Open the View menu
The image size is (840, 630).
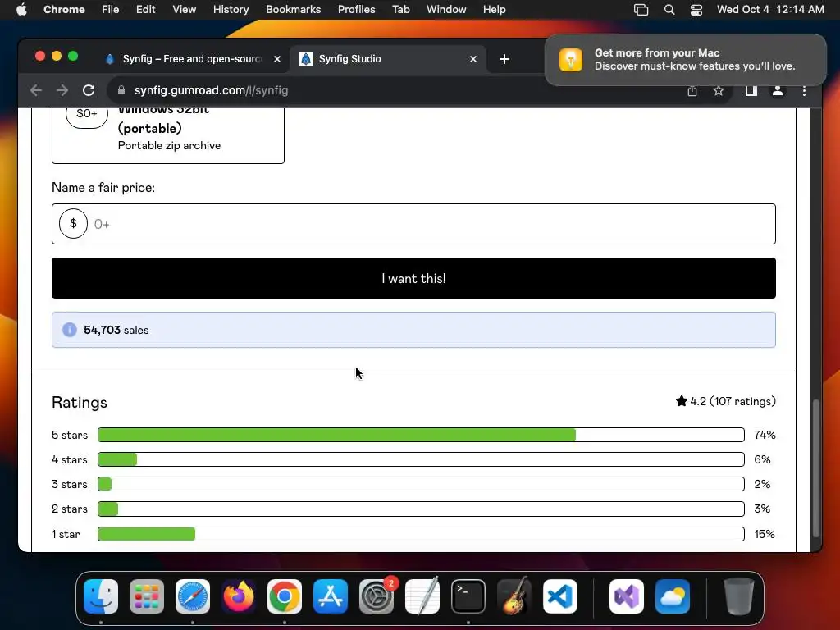pyautogui.click(x=184, y=9)
